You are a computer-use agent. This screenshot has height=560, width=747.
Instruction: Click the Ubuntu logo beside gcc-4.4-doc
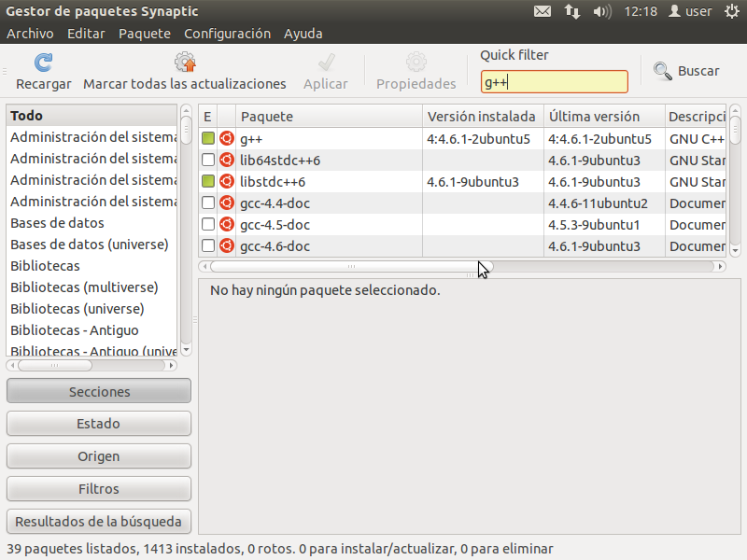pyautogui.click(x=227, y=203)
